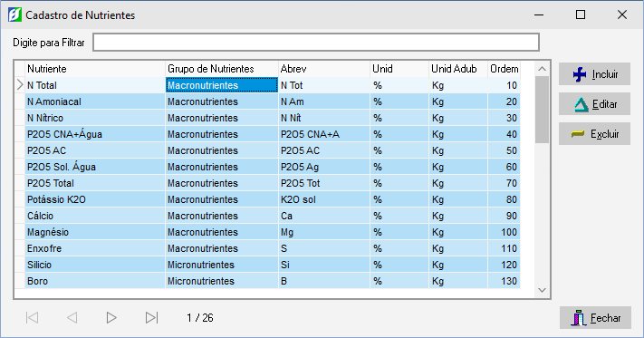Click the 'Si' abbreviation cell
Screen dimensions: 644x338
click(324, 265)
